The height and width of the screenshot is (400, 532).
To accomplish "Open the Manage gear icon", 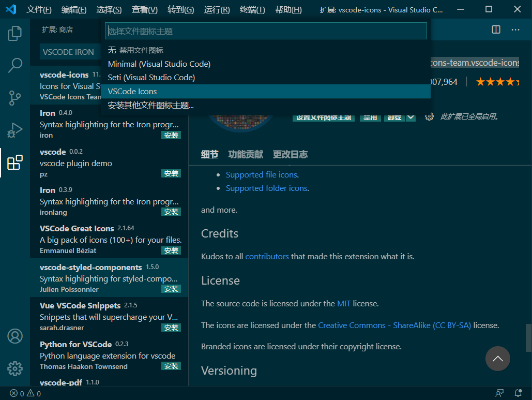I will point(14,368).
